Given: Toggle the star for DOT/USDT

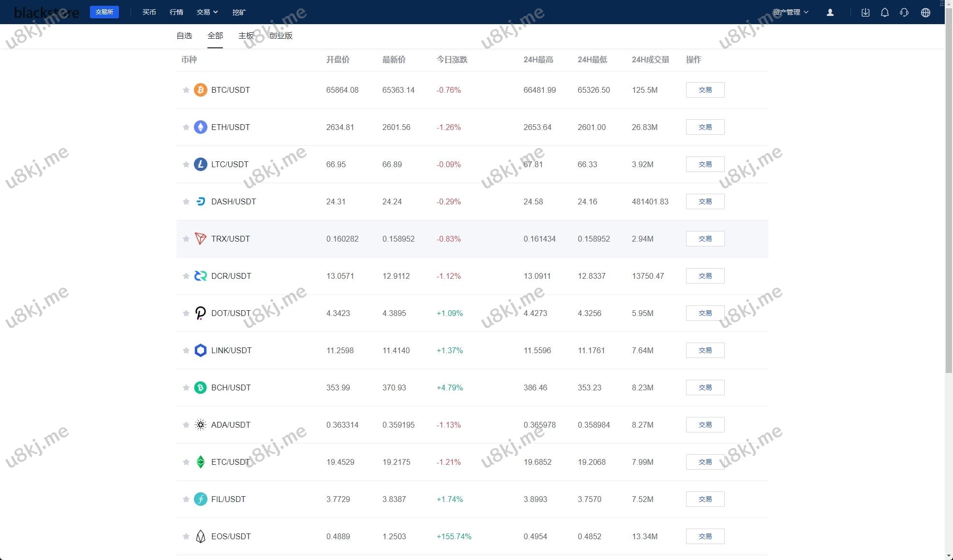Looking at the screenshot, I should coord(186,313).
